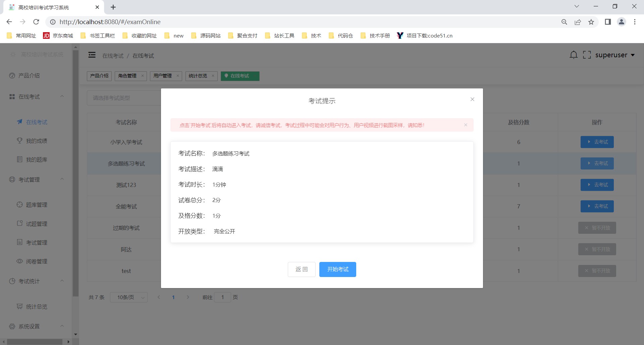Screen dimensions: 644x345
Task: Click the page number jump input
Action: tap(222, 297)
